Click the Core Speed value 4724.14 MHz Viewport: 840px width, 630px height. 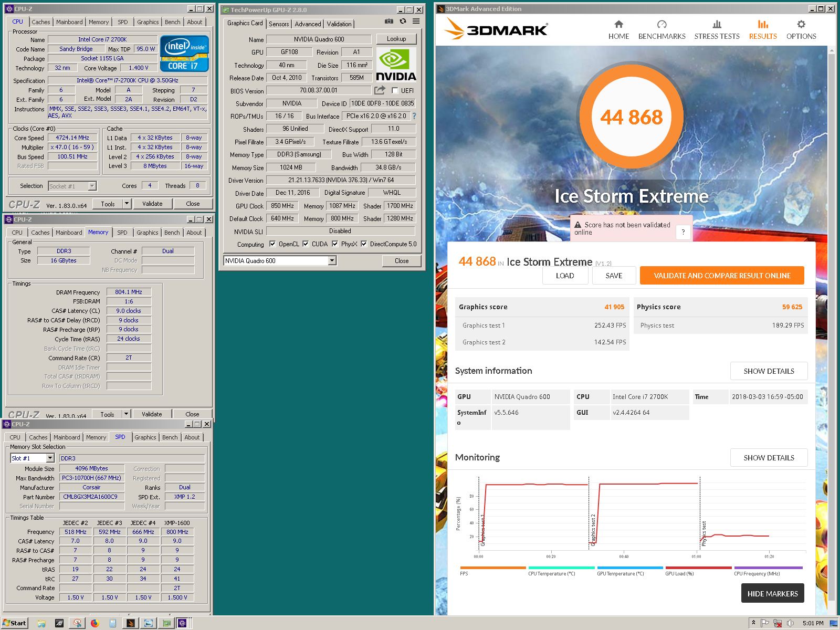pyautogui.click(x=72, y=138)
